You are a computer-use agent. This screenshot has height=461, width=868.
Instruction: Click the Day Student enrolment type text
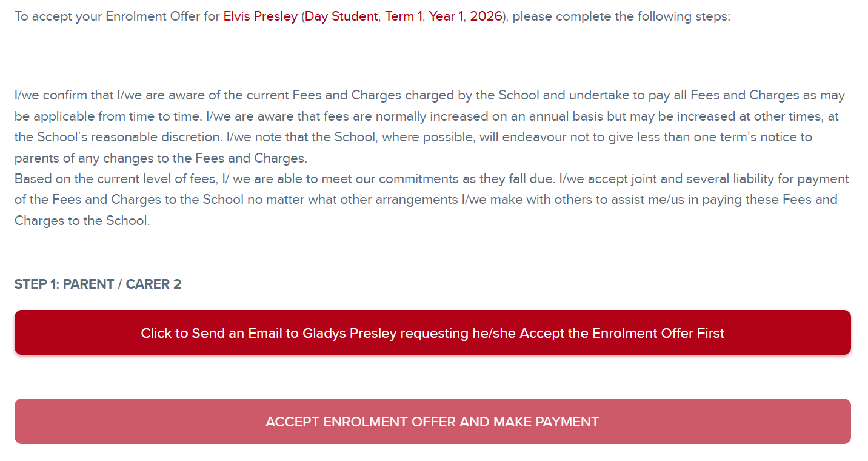tap(340, 16)
